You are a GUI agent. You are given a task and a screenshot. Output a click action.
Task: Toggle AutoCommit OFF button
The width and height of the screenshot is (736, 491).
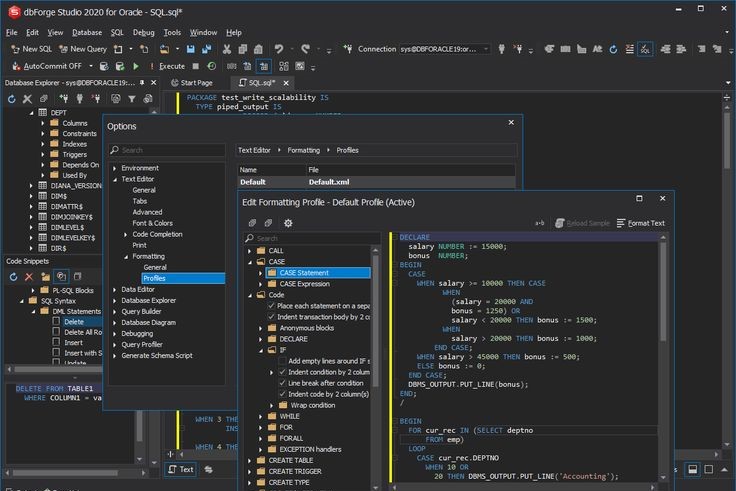tap(47, 66)
